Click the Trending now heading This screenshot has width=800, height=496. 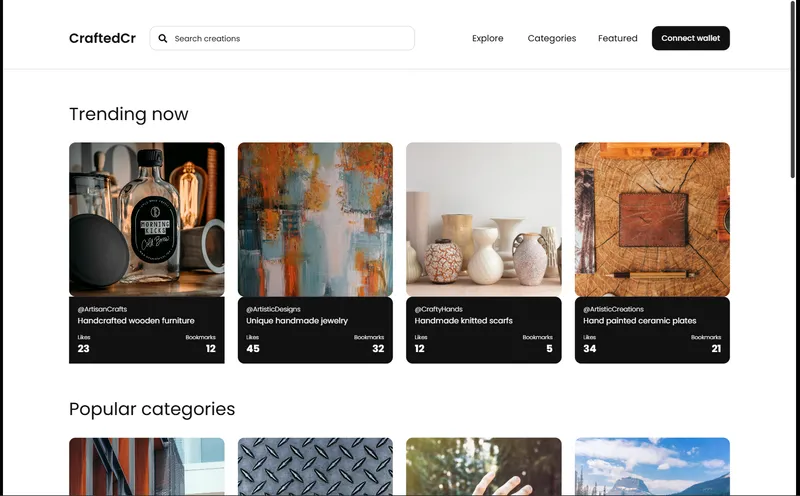129,114
